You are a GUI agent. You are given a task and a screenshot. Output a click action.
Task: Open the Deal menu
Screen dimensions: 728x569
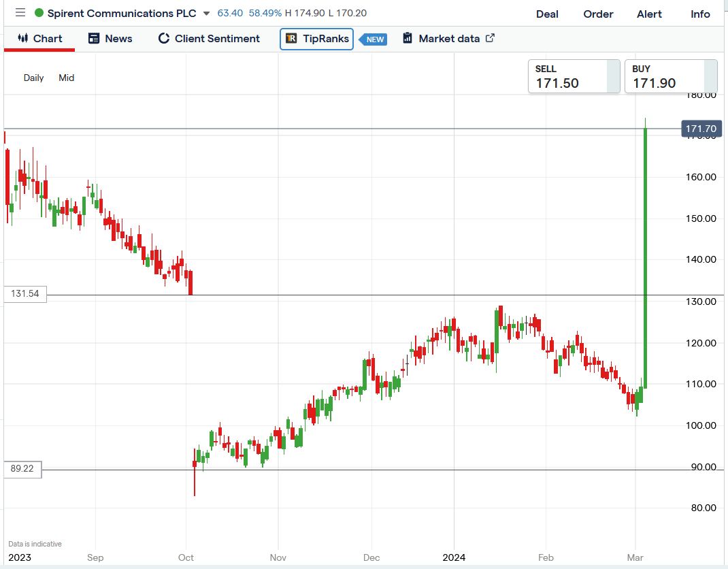coord(547,14)
